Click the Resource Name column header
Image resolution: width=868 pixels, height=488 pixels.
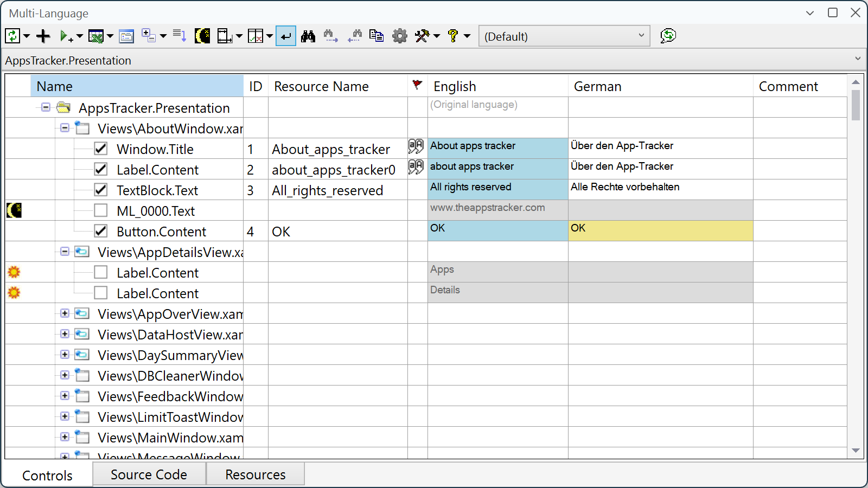(x=338, y=86)
